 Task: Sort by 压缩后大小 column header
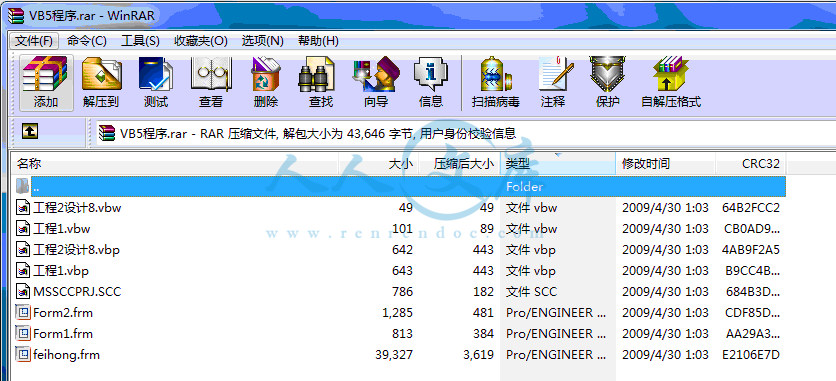click(x=459, y=164)
